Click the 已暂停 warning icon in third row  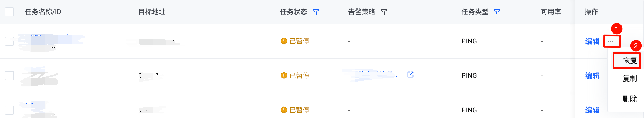tap(284, 110)
